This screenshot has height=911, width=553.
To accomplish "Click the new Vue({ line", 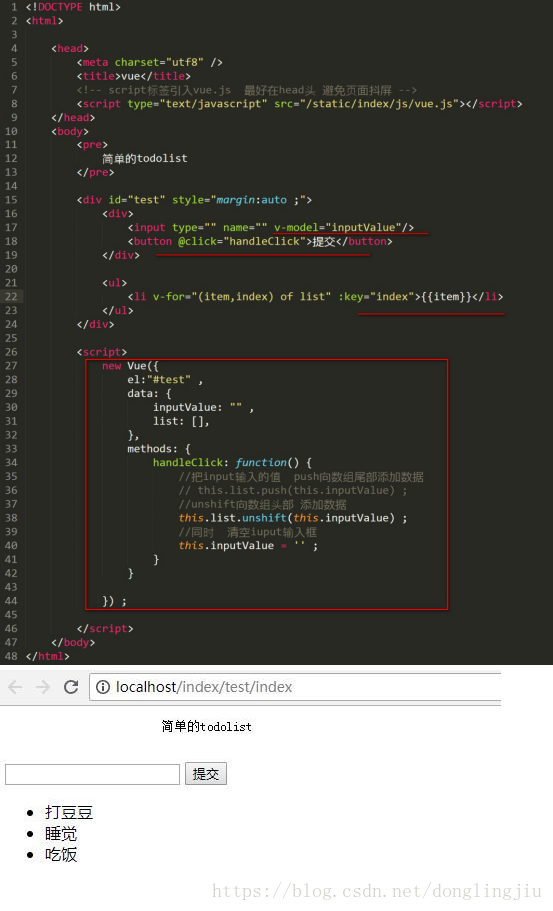I will [130, 365].
